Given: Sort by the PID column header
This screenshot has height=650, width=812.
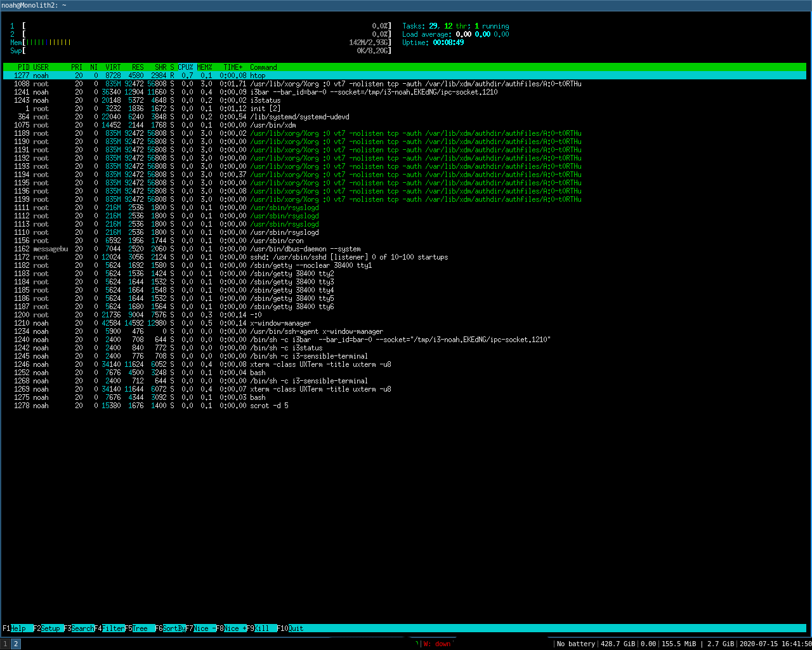Looking at the screenshot, I should click(x=23, y=67).
